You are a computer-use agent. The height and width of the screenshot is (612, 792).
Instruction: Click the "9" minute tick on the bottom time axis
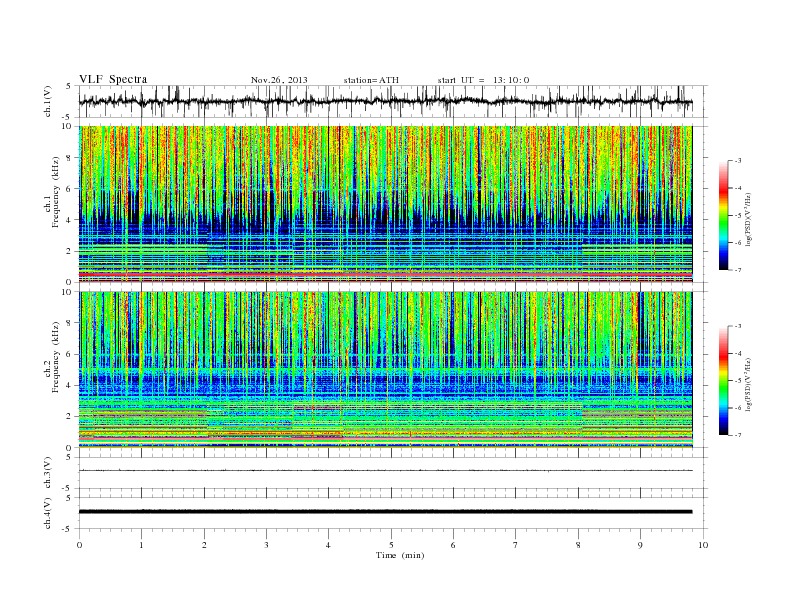click(640, 545)
